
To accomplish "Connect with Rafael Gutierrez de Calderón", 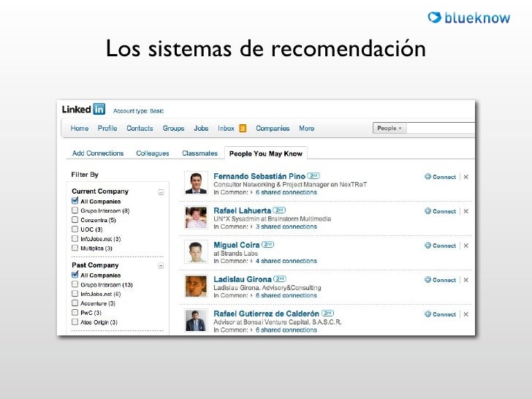I will pos(440,314).
